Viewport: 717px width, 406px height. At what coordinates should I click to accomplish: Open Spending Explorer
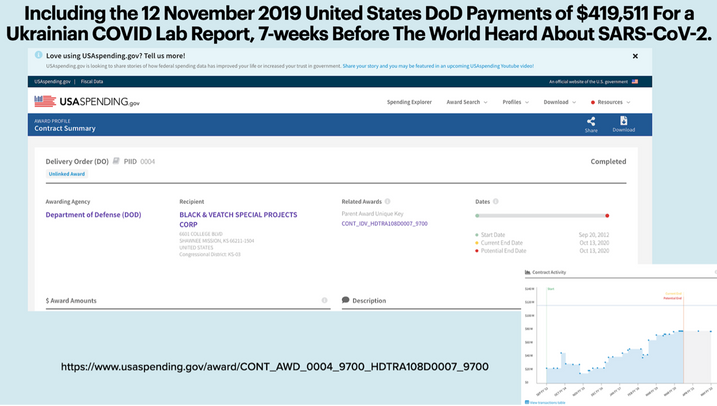pyautogui.click(x=409, y=102)
